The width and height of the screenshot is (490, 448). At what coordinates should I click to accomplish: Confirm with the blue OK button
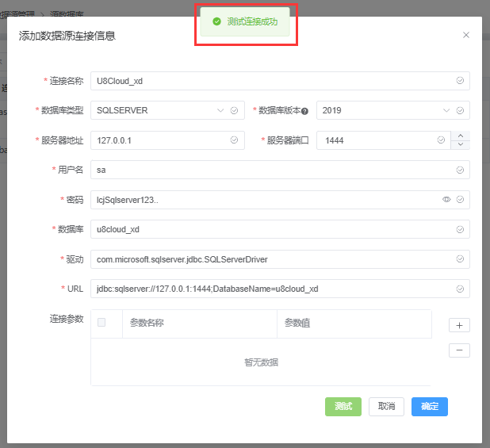click(430, 406)
